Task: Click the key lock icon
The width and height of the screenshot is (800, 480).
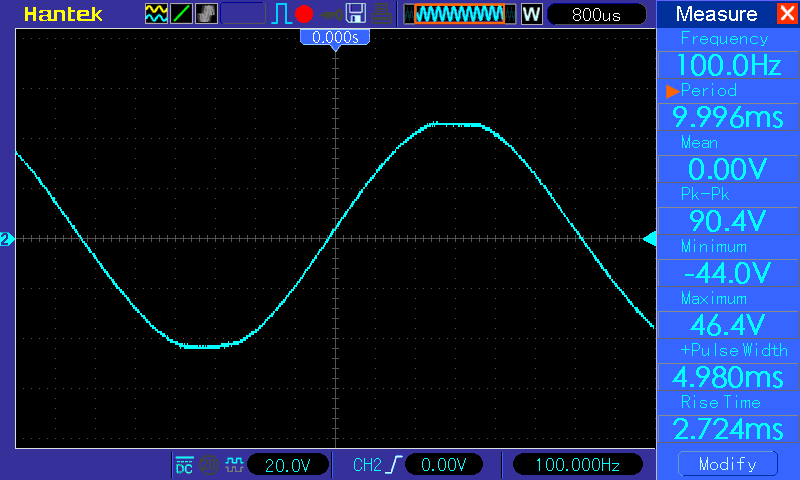Action: click(332, 15)
